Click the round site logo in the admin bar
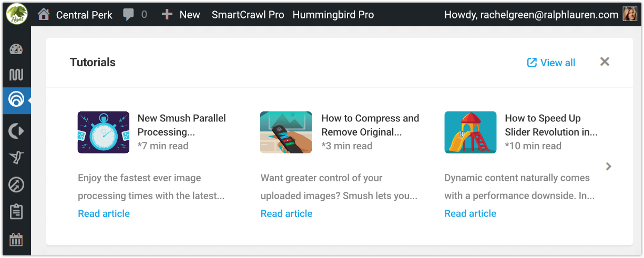Image resolution: width=644 pixels, height=258 pixels. click(17, 14)
